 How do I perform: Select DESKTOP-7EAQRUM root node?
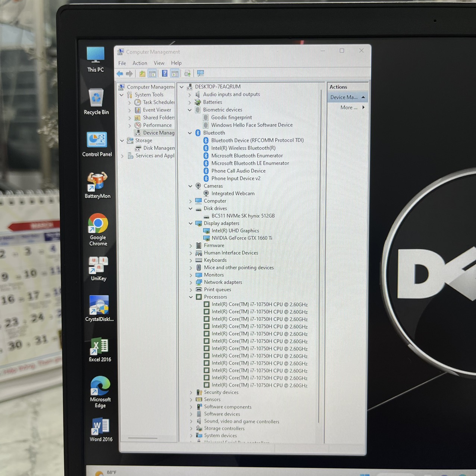[x=217, y=87]
